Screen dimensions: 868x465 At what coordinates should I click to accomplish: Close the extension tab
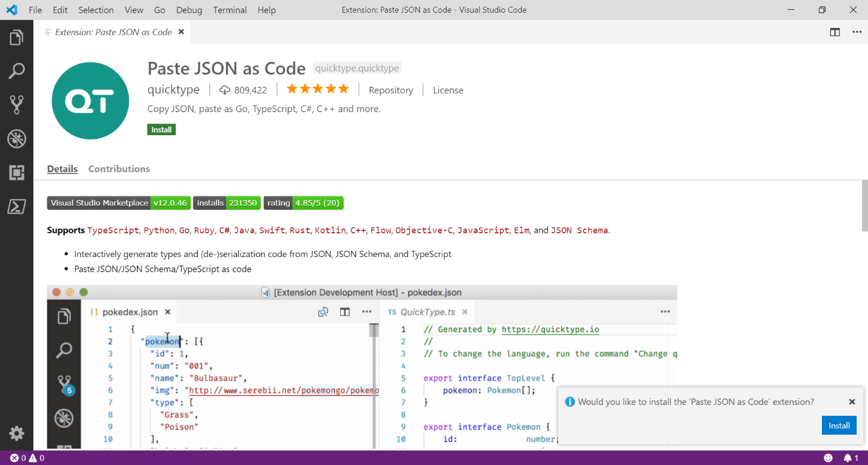click(181, 32)
